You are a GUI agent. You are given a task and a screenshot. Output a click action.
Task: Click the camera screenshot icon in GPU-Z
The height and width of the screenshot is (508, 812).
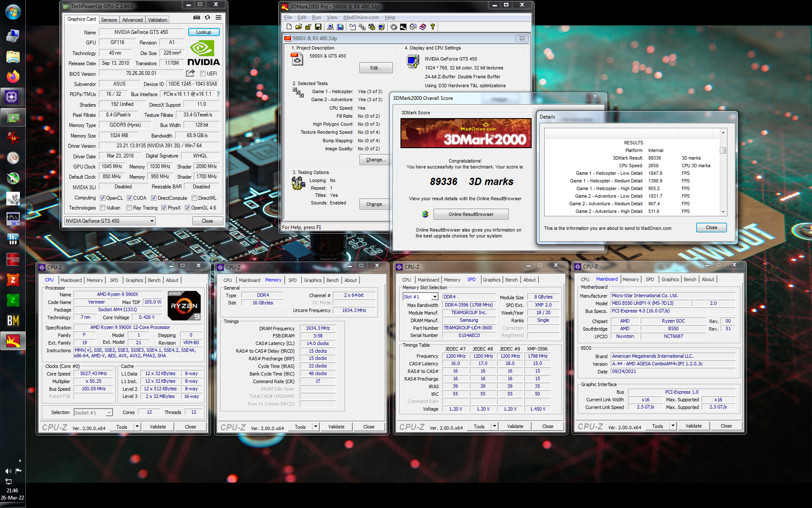[197, 18]
